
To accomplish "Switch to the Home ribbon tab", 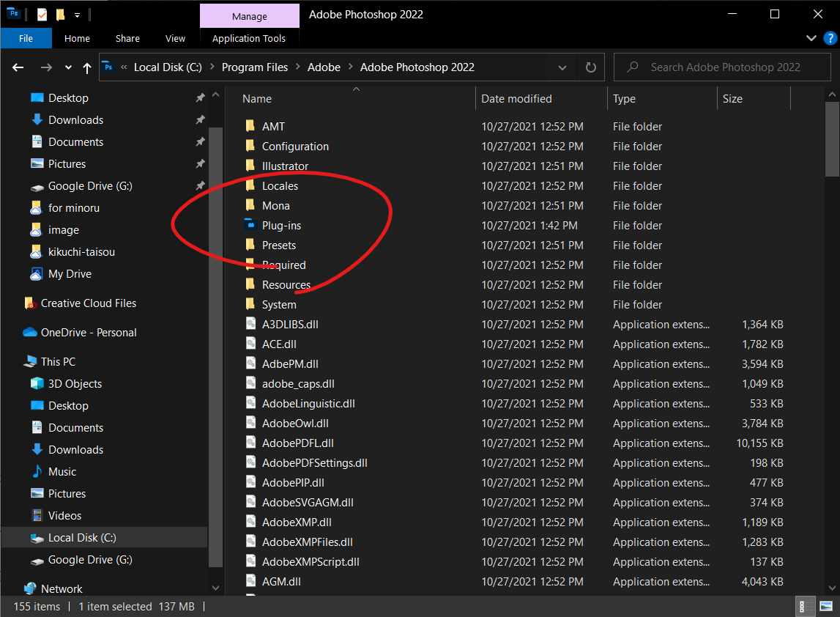I will pos(77,38).
